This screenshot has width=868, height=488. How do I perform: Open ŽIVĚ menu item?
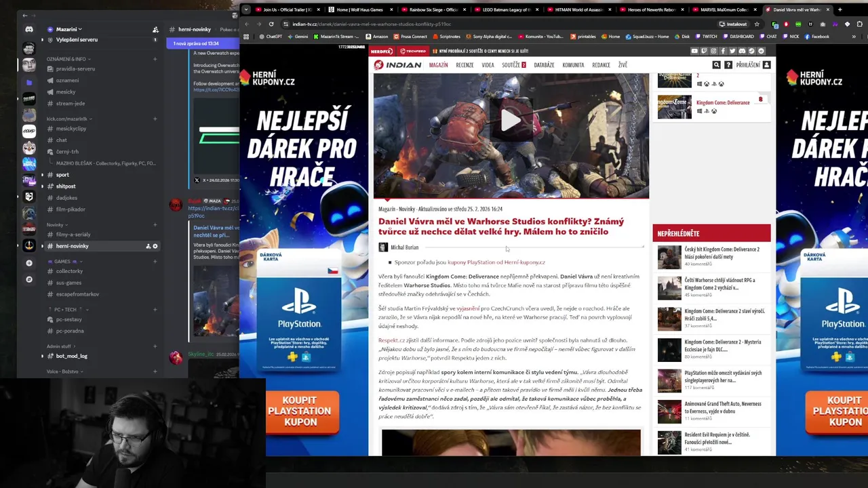click(623, 65)
